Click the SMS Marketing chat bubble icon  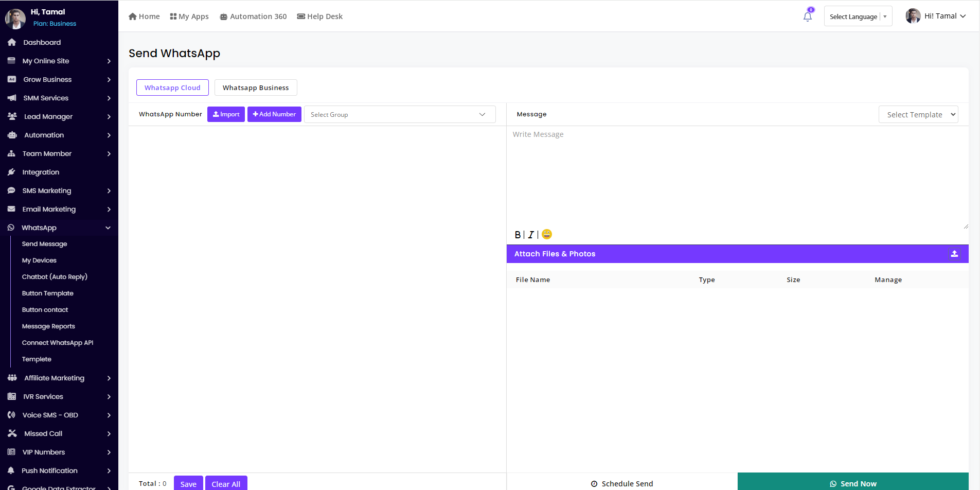click(x=11, y=190)
